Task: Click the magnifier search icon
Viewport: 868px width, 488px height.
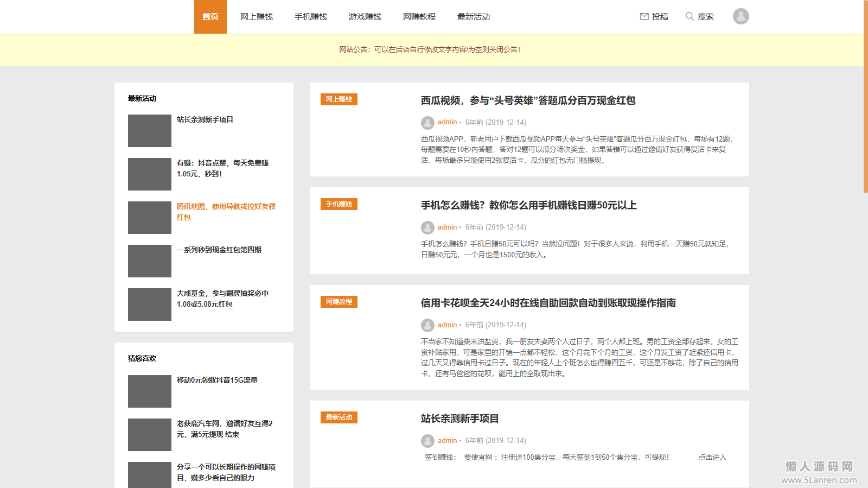Action: (x=690, y=16)
